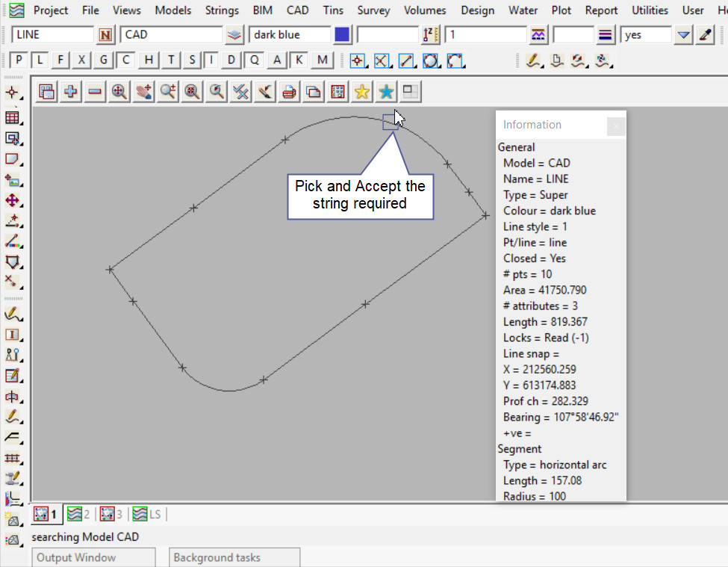Open the model layers icon beside CAD field
The image size is (728, 567).
tap(234, 35)
